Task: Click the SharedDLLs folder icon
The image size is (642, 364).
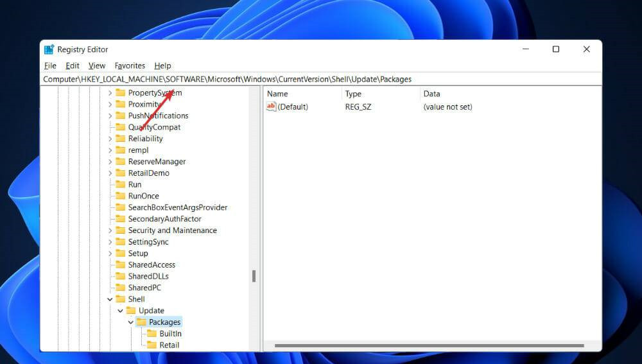Action: click(x=120, y=276)
